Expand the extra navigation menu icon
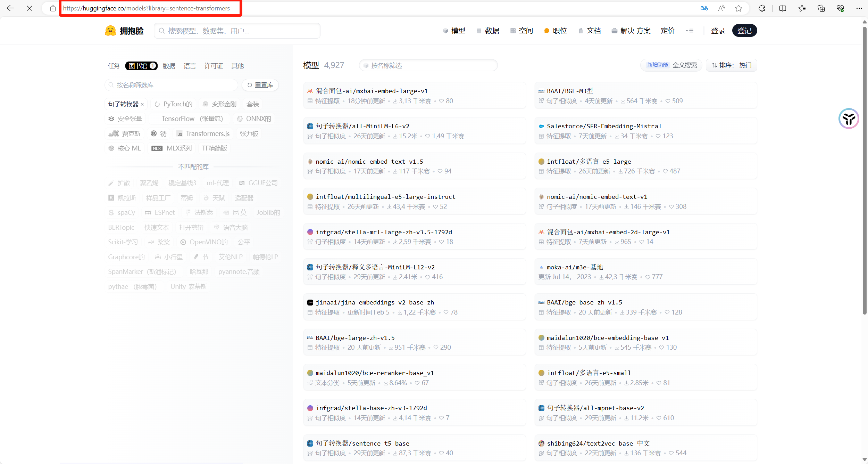The width and height of the screenshot is (868, 464). coord(690,31)
